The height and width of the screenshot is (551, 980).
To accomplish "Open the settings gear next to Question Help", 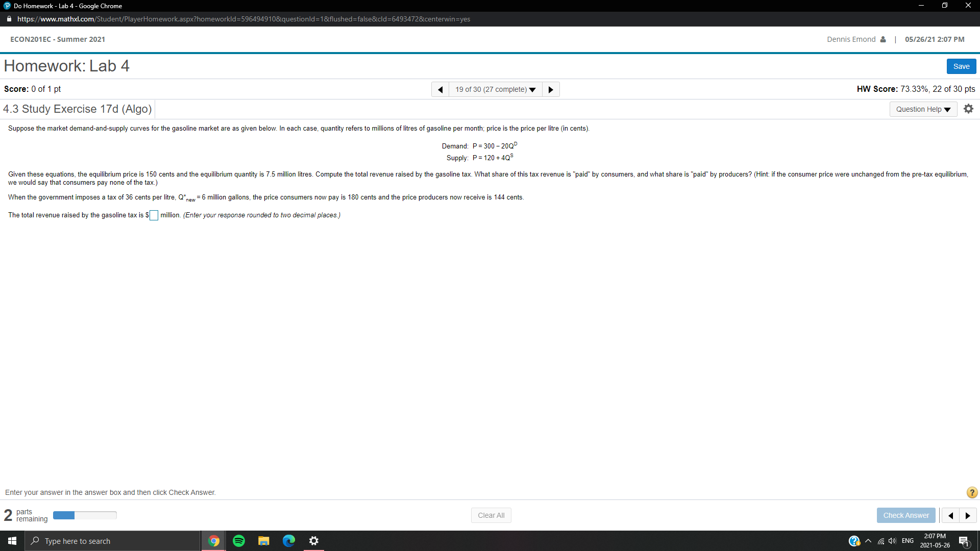I will (x=968, y=108).
